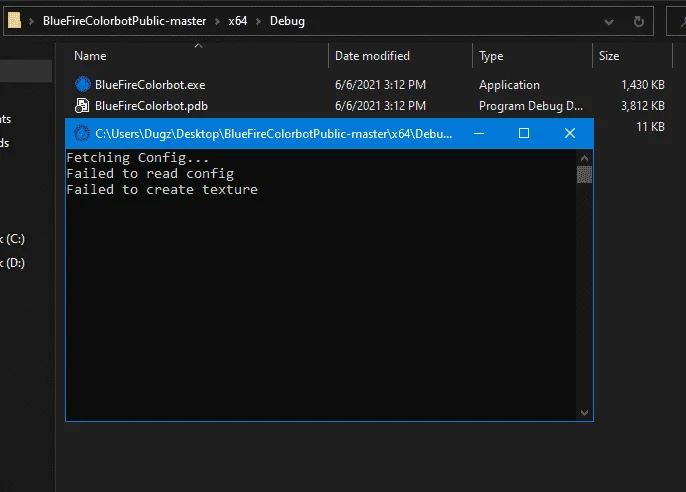Open address bar history dropdown

click(609, 21)
